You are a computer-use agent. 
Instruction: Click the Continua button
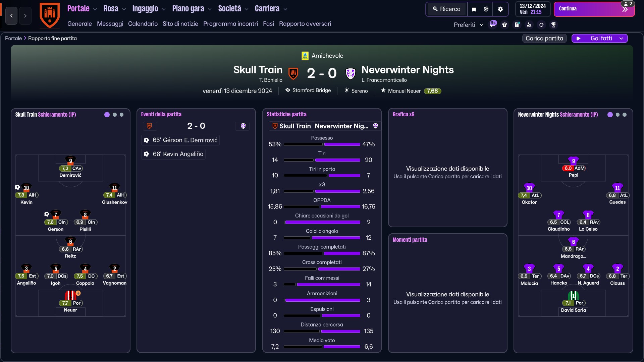tap(594, 9)
